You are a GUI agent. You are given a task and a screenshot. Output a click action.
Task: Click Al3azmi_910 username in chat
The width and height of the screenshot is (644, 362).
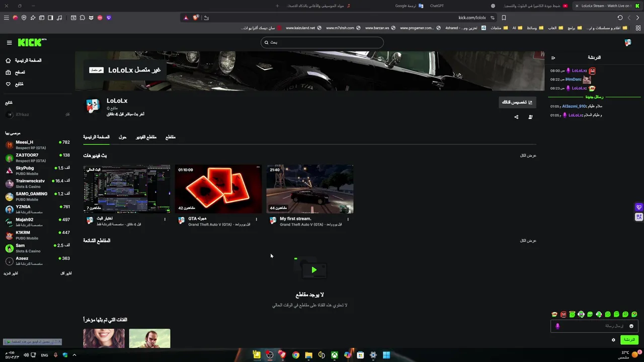tap(574, 107)
